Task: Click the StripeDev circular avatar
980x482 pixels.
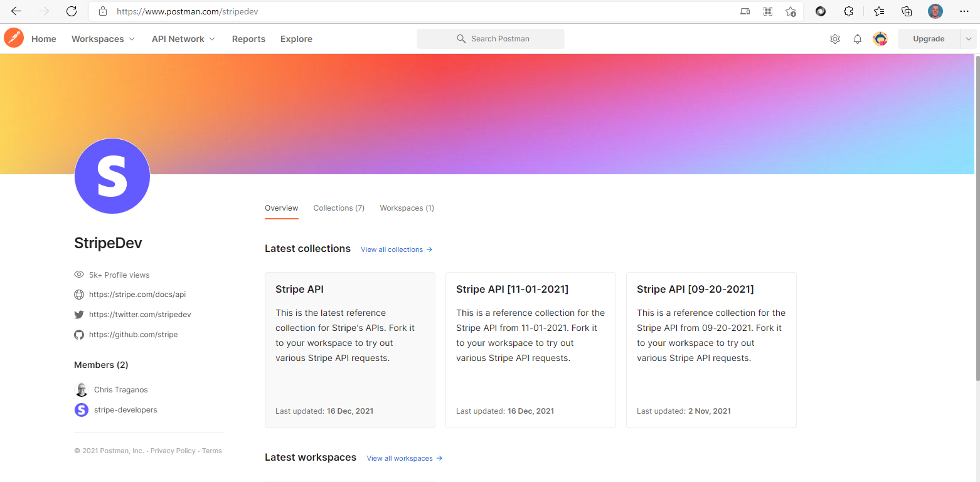Action: 112,176
